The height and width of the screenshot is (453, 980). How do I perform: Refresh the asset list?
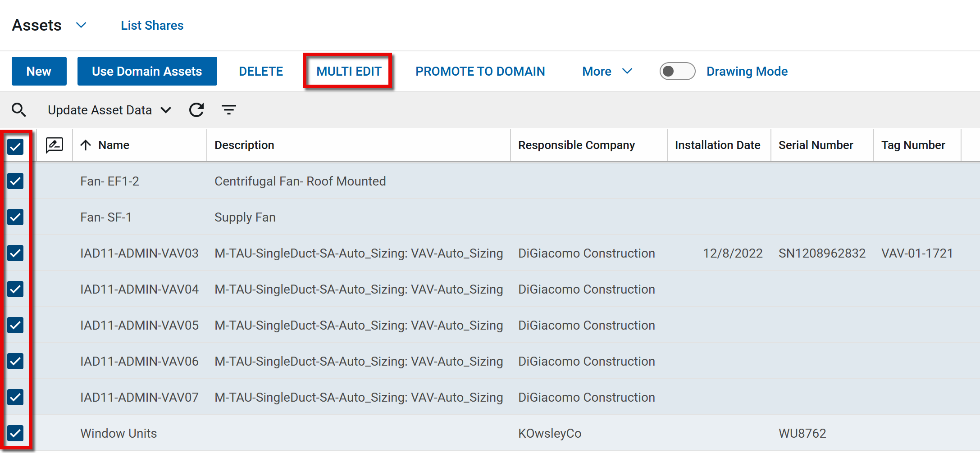click(196, 110)
